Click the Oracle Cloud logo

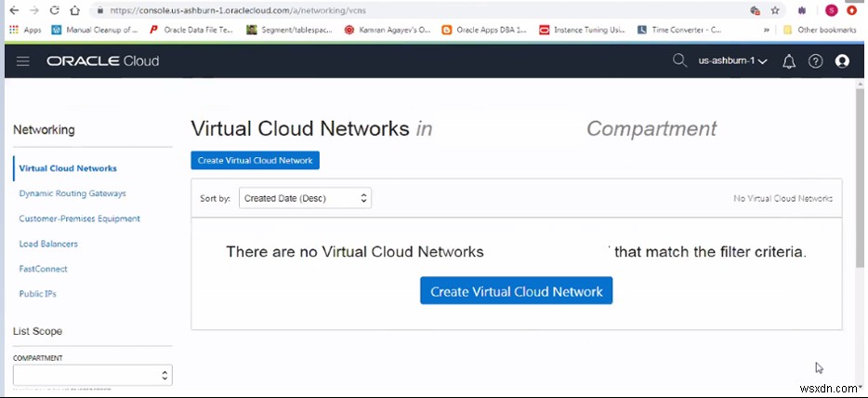click(x=103, y=61)
